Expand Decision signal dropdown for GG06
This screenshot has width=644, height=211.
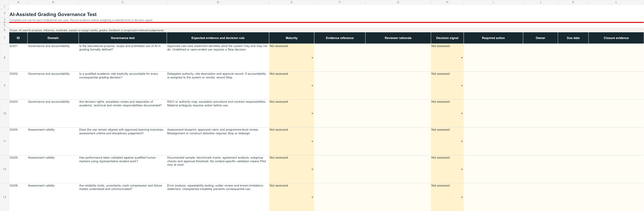462,197
